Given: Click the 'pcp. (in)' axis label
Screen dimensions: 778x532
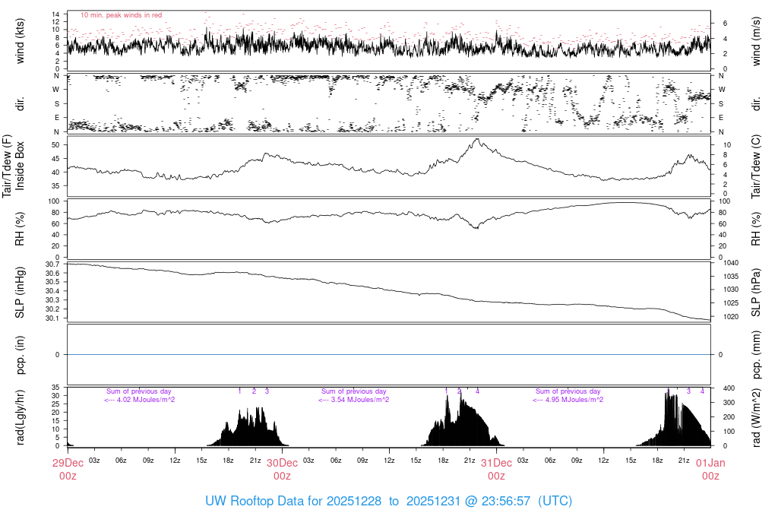Looking at the screenshot, I should [20, 355].
